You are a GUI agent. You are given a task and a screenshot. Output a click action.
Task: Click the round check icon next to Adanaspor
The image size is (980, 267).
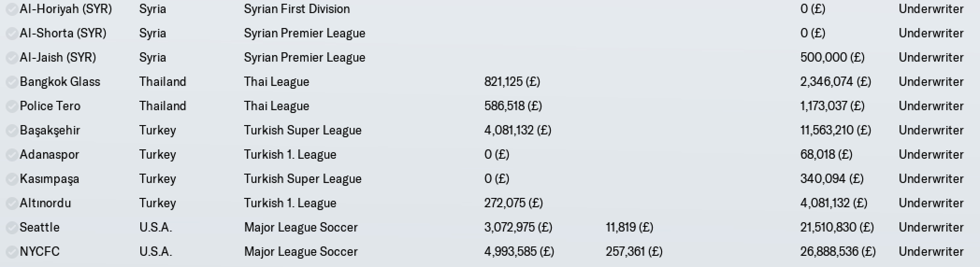(x=12, y=155)
